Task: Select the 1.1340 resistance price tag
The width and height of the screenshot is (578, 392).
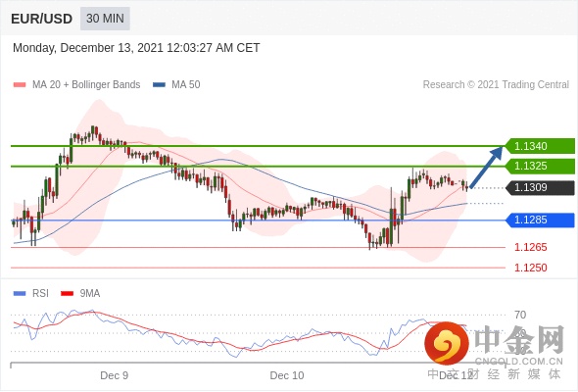Action: (540, 146)
